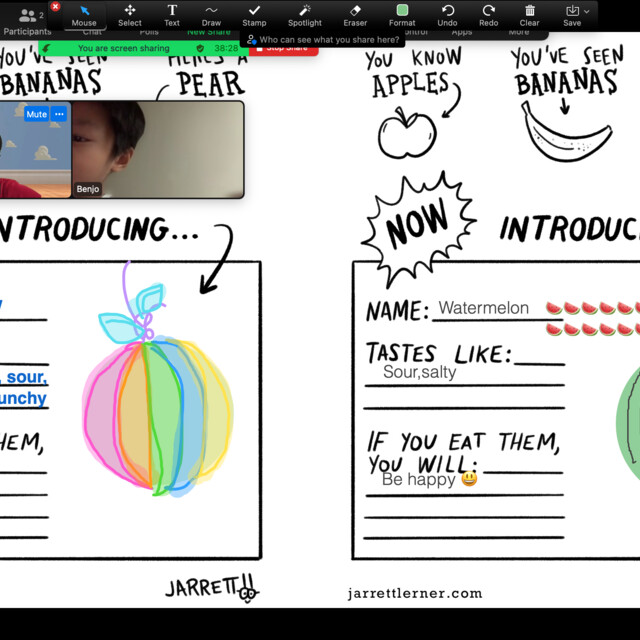
Task: Open the Participants panel
Action: [27, 20]
